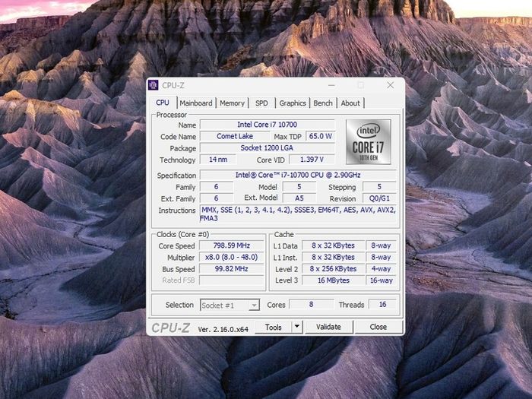The height and width of the screenshot is (399, 532).
Task: Expand the Tools dropdown arrow
Action: (x=297, y=327)
